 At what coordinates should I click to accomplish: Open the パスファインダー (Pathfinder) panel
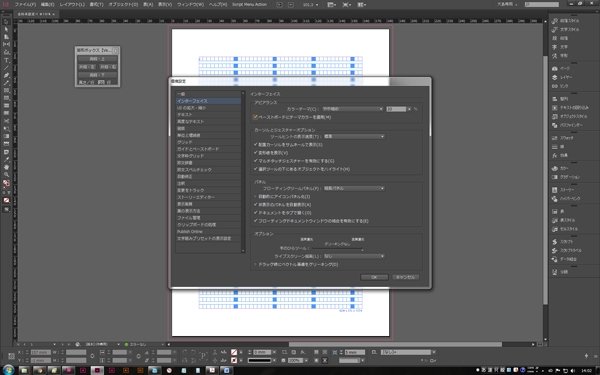click(567, 125)
